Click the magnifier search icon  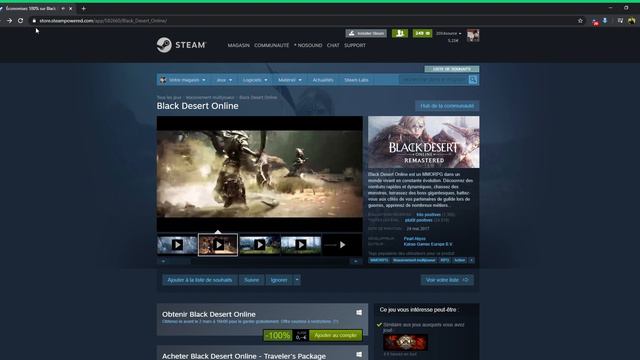pos(473,80)
